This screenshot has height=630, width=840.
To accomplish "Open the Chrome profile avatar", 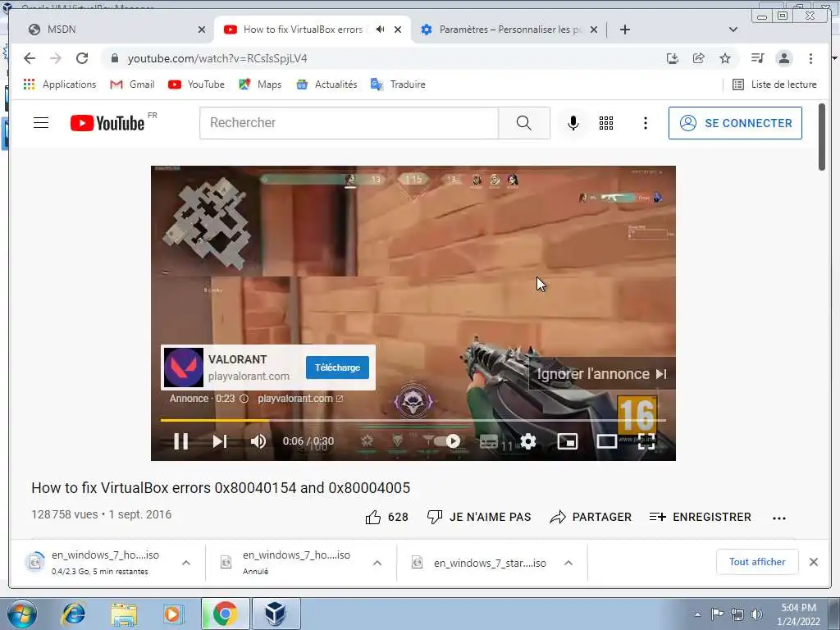I will [784, 58].
